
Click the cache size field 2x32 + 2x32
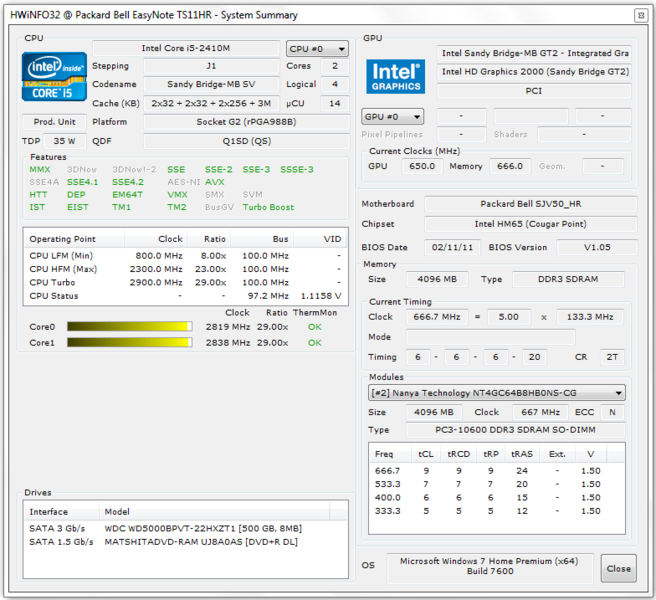point(211,103)
